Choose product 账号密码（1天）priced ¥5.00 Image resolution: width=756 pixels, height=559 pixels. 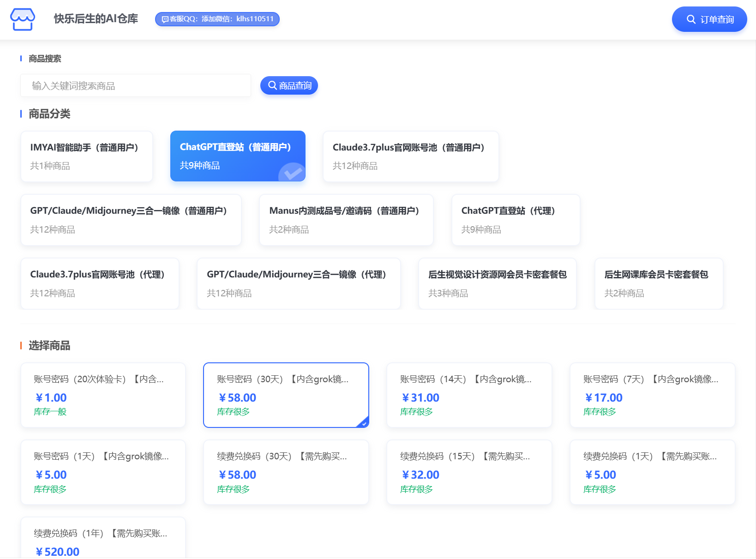[103, 472]
